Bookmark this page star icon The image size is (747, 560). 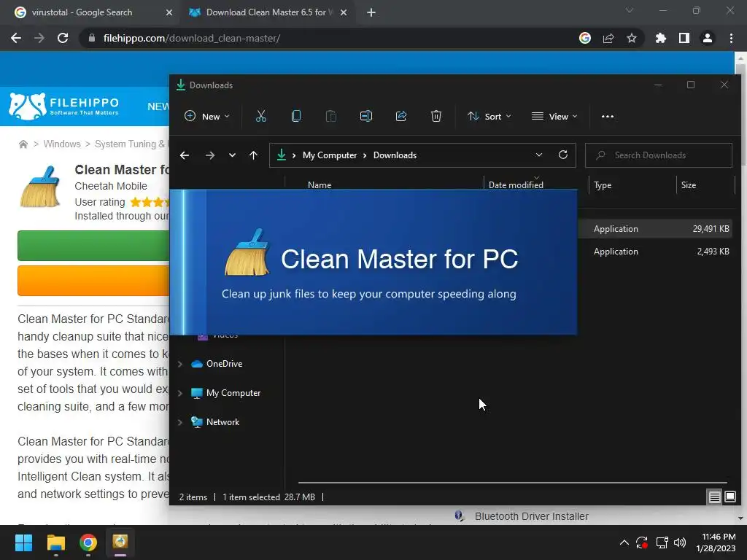pyautogui.click(x=632, y=38)
